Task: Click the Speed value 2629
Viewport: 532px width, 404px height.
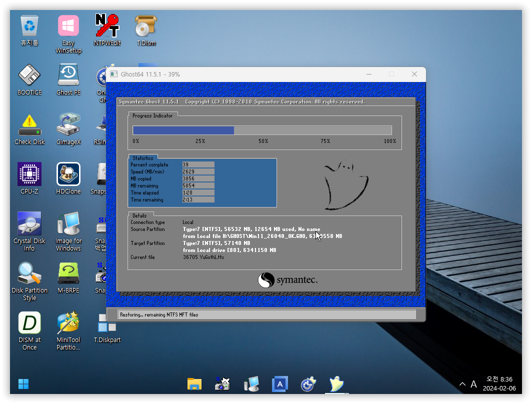Action: tap(198, 171)
